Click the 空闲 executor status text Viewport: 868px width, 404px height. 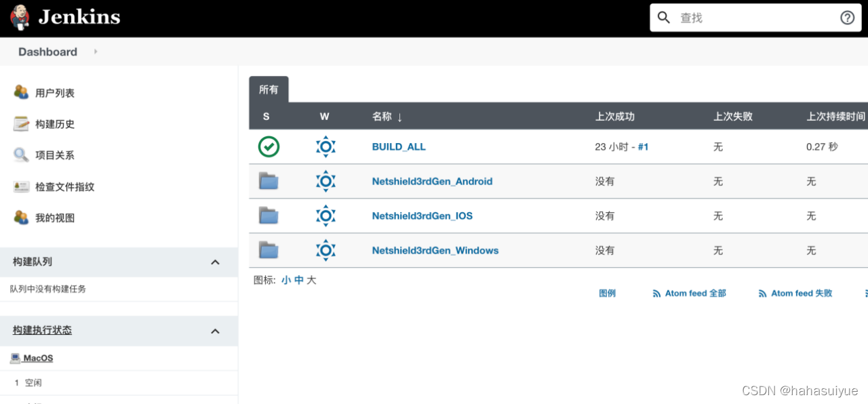33,383
